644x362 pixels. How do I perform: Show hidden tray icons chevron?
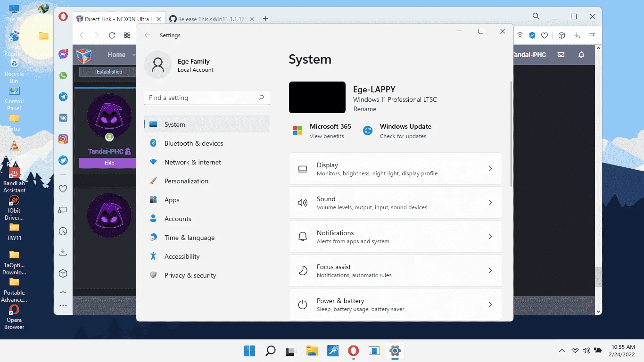tap(561, 351)
